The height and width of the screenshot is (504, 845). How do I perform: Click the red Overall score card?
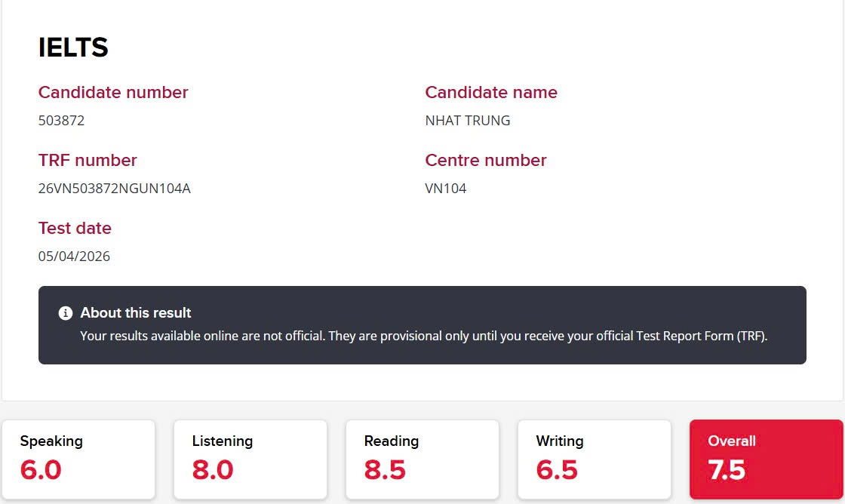(766, 459)
